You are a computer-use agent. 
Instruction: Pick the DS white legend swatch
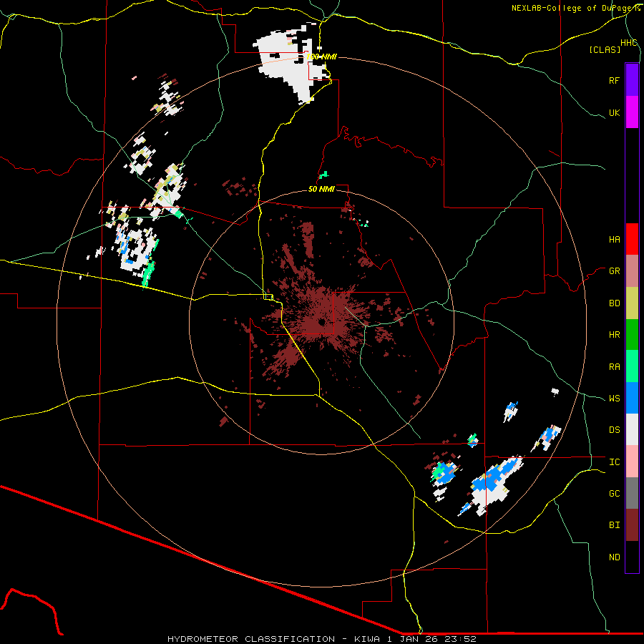point(632,429)
